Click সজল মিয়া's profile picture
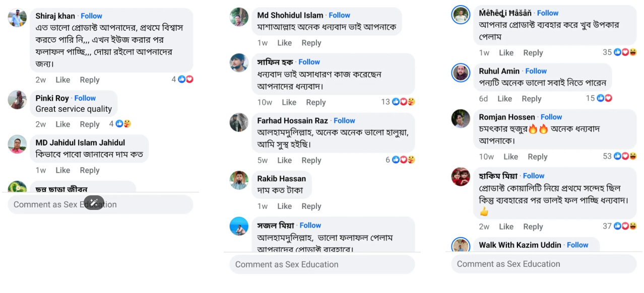The height and width of the screenshot is (293, 644). [x=238, y=226]
